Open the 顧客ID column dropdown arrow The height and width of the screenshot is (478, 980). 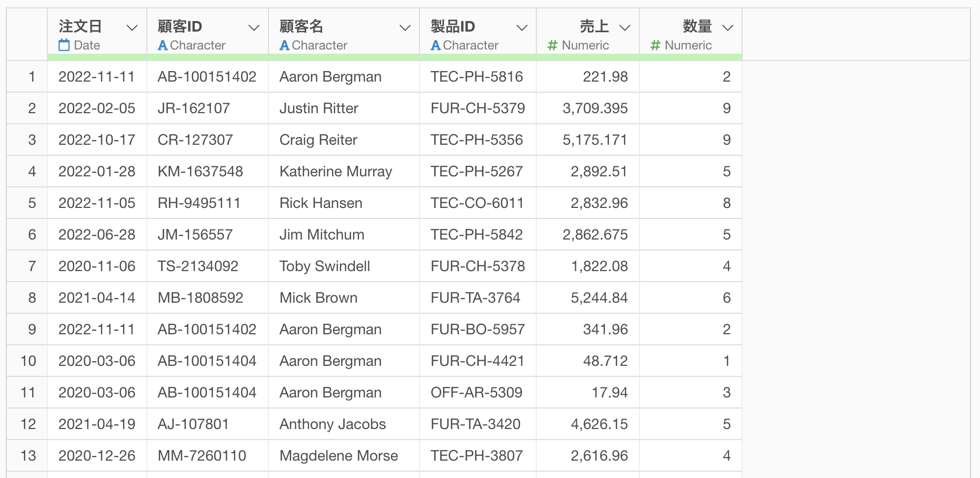point(254,27)
